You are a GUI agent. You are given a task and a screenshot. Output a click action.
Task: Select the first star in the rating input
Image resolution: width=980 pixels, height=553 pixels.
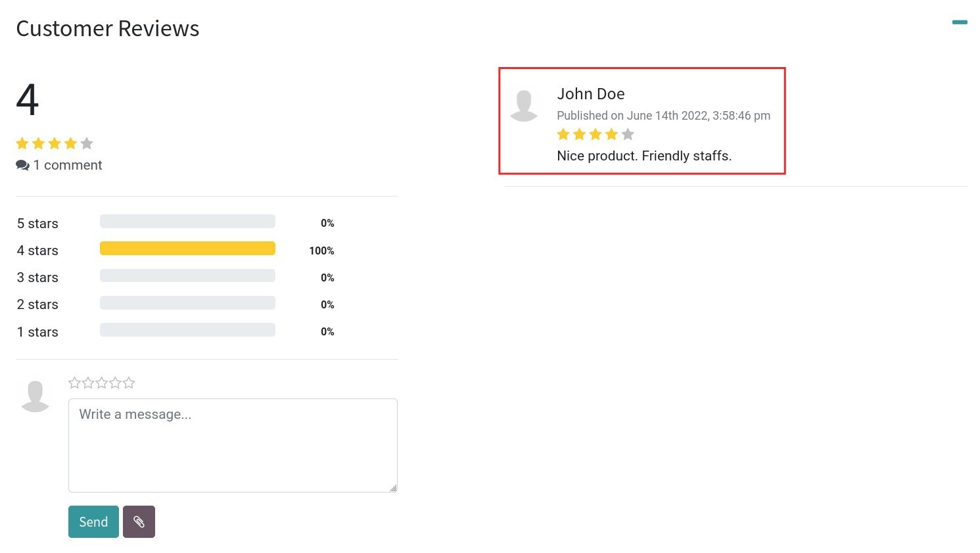[x=74, y=382]
